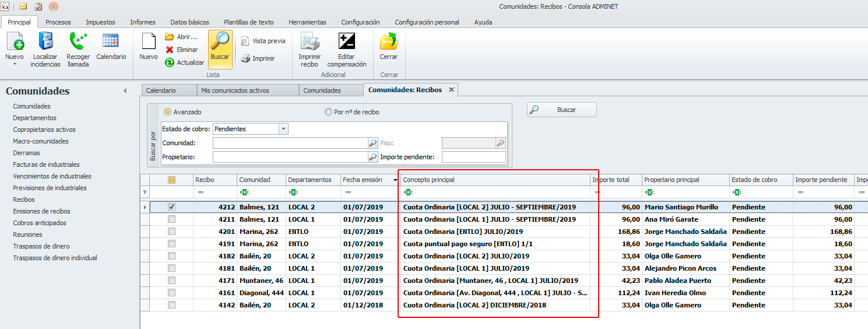868x329 pixels.
Task: Open Derramas in side navigation
Action: pos(27,153)
